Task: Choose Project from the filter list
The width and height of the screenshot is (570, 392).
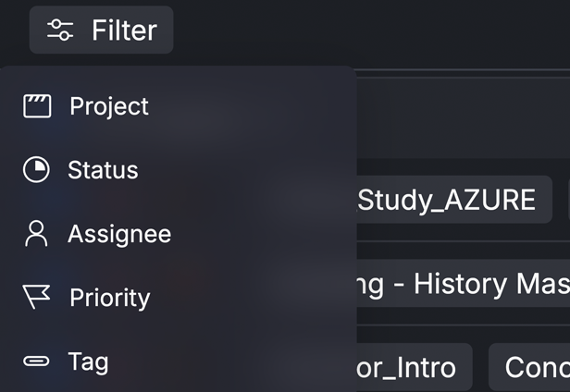Action: 109,106
